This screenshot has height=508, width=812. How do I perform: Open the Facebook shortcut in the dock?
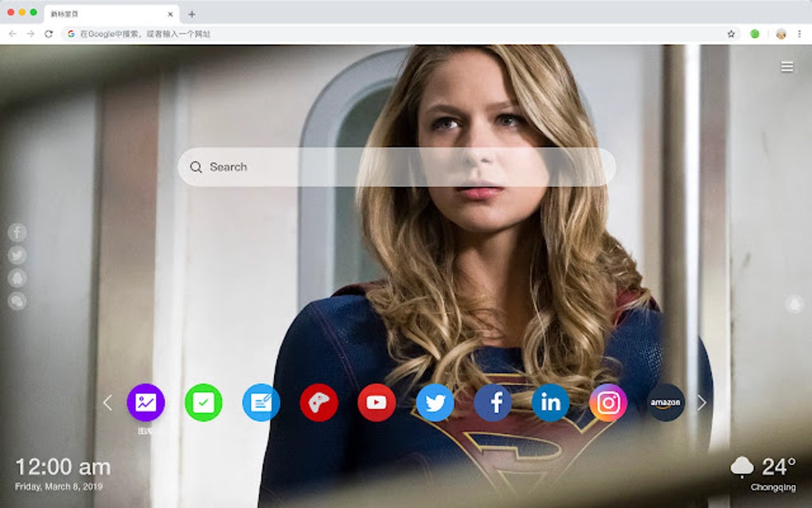point(493,402)
